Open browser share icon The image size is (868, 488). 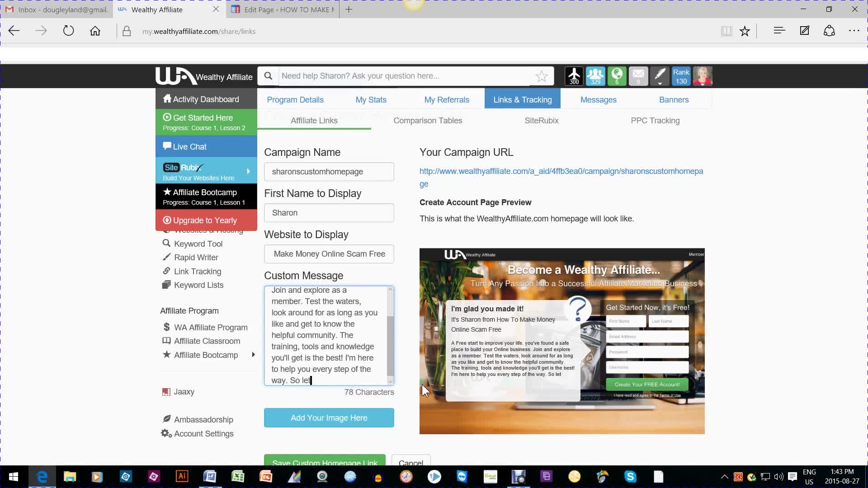point(829,30)
